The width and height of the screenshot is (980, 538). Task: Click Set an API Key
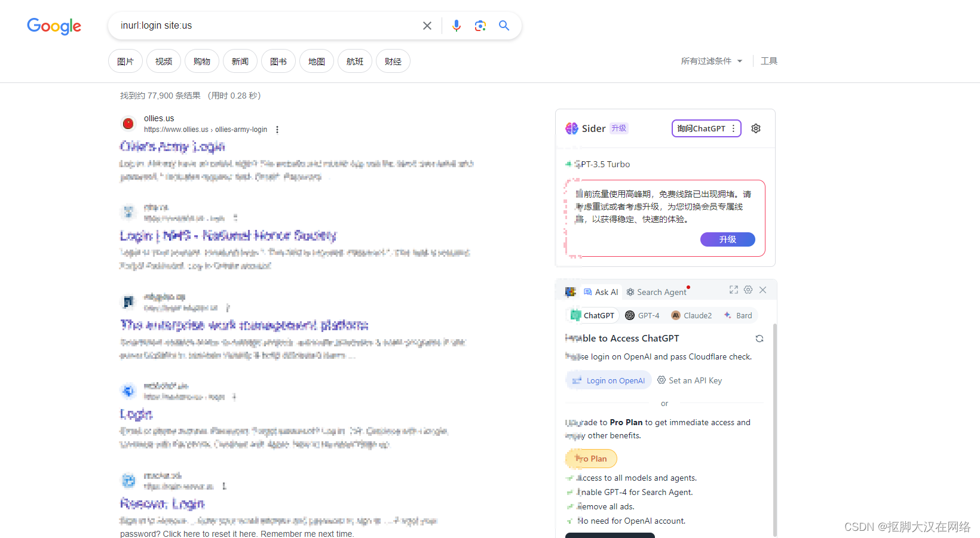click(690, 380)
